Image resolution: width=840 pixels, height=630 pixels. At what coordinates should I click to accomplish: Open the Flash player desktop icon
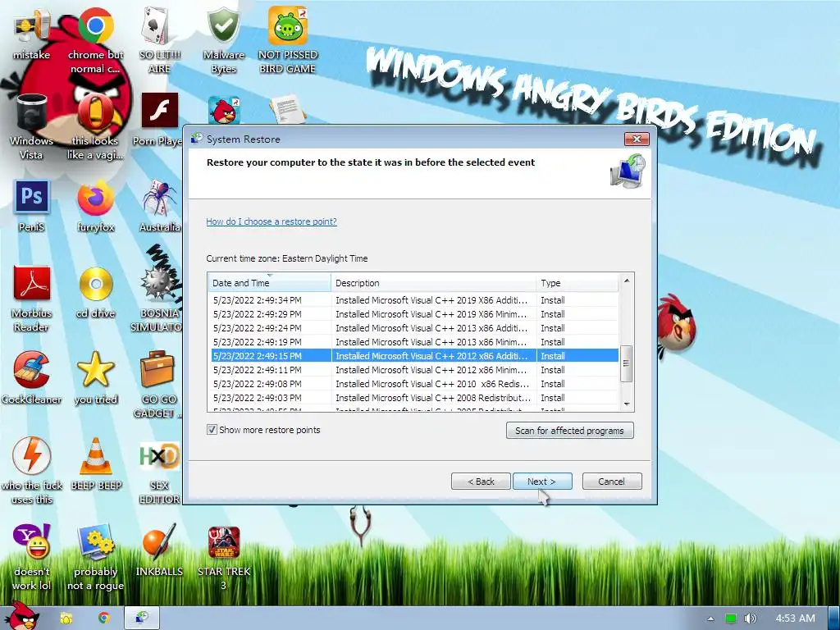tap(160, 112)
